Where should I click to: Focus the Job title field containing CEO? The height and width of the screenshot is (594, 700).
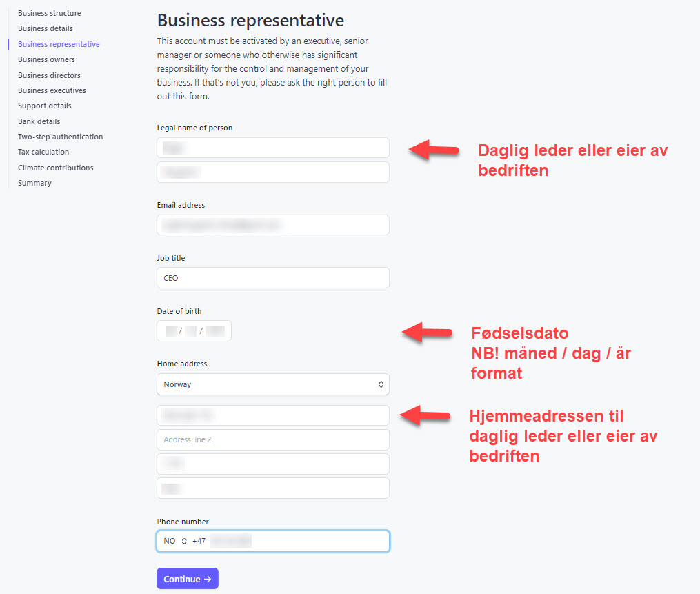pyautogui.click(x=273, y=278)
